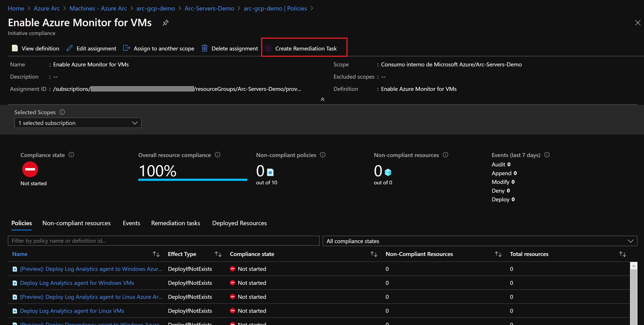Close the initiative compliance blade

(637, 23)
